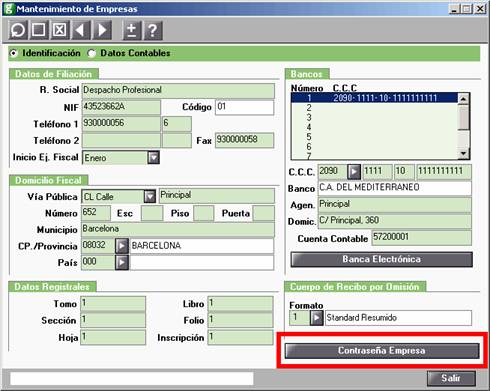
Task: Click the Libro field
Action: [x=240, y=304]
